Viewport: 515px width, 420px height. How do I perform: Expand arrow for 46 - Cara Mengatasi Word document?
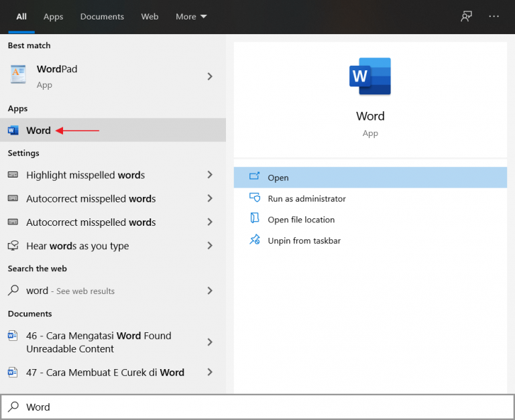210,342
